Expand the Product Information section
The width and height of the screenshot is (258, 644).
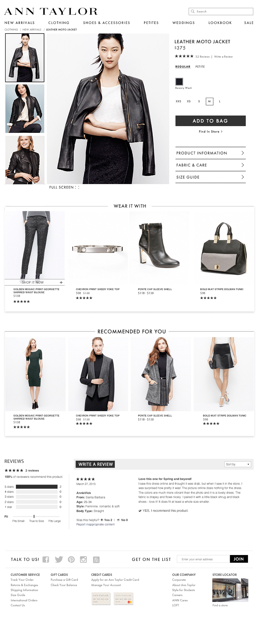click(210, 153)
